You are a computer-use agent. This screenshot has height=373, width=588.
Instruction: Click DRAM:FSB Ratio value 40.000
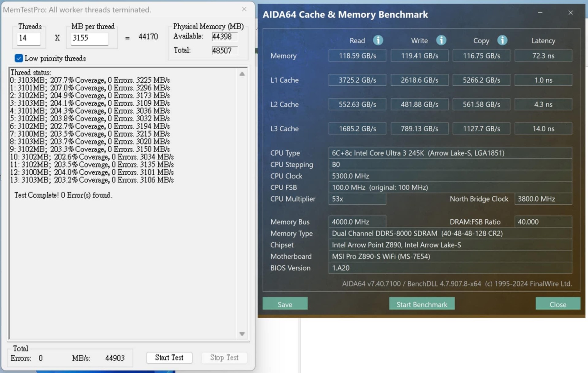click(543, 222)
